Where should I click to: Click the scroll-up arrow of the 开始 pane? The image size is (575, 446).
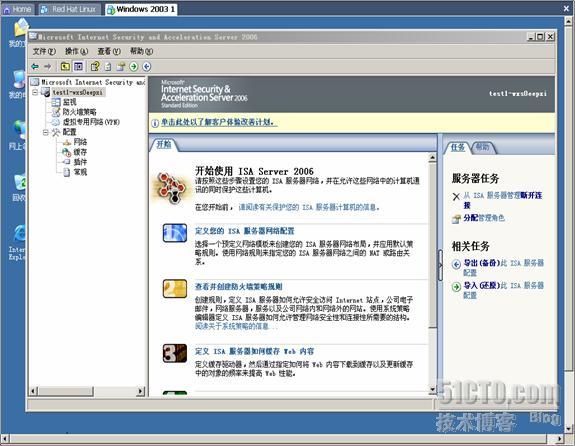tap(433, 158)
